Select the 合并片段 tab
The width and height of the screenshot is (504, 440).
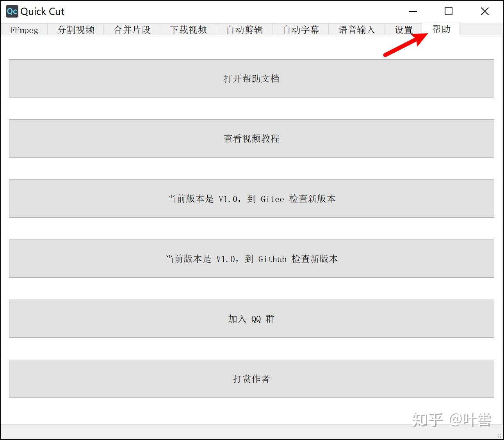[132, 30]
